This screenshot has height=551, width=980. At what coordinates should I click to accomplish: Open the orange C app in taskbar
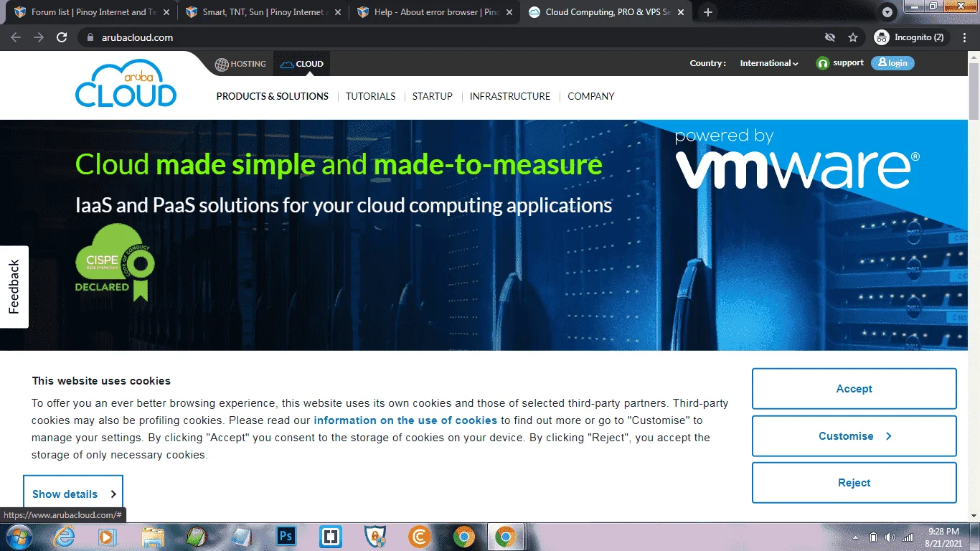coord(420,537)
